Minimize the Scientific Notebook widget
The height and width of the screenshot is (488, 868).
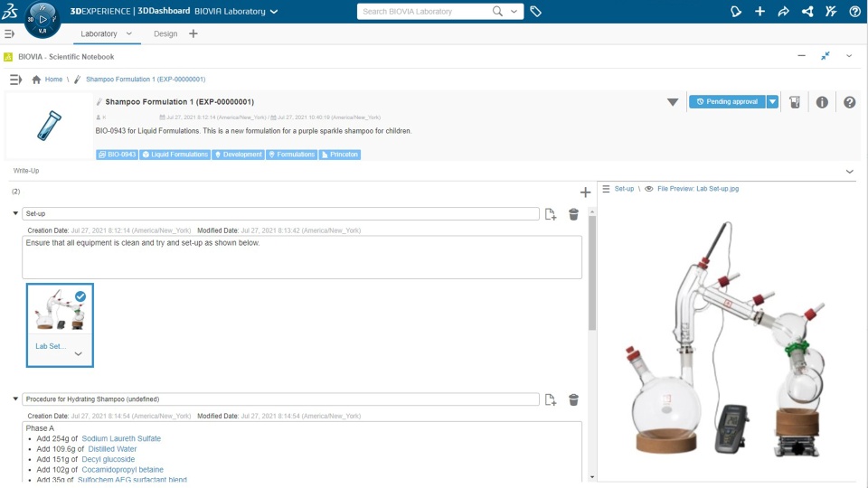[802, 56]
